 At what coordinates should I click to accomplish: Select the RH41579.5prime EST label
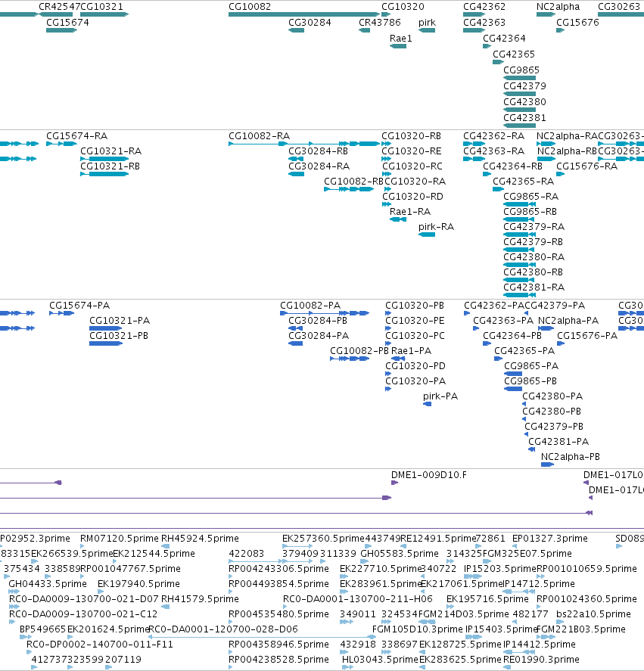[x=200, y=599]
